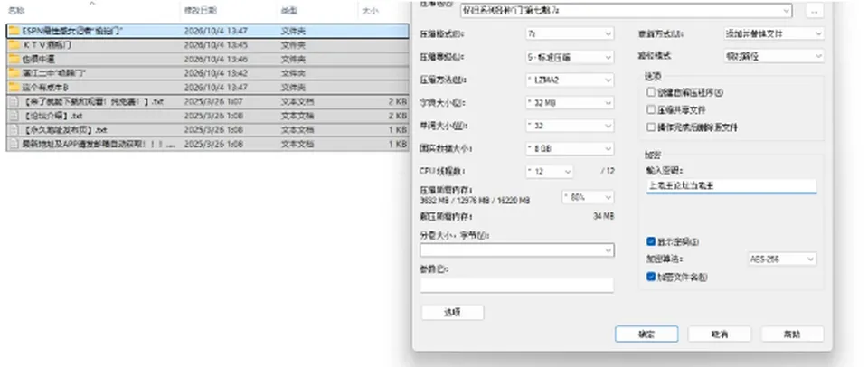Select the file name starting with ESPN
Image resolution: width=868 pixels, height=367 pixels.
pos(72,31)
